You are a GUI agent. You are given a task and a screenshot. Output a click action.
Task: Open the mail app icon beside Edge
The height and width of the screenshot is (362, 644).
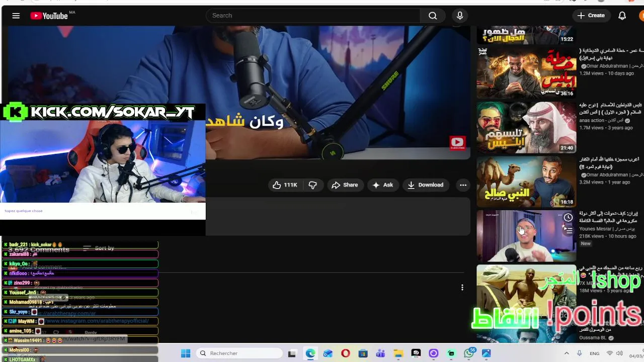[328, 353]
